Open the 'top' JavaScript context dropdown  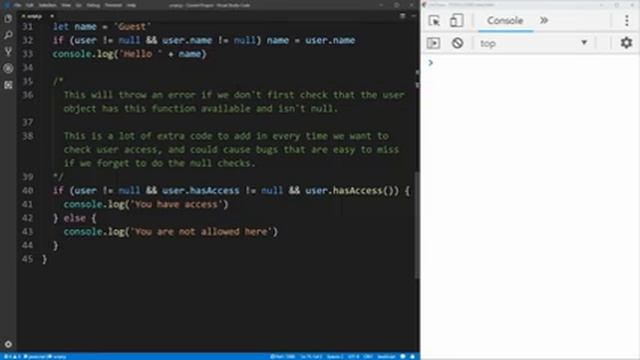pos(534,43)
